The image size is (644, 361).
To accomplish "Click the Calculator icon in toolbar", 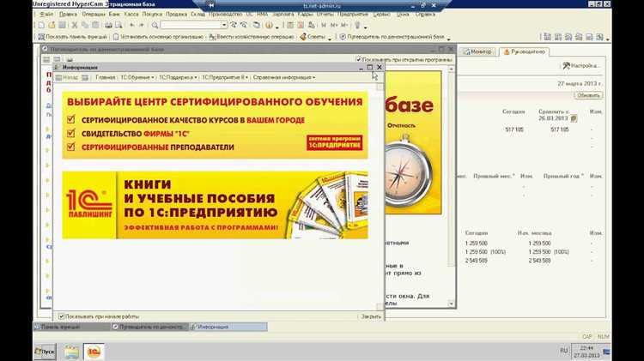I will click(290, 25).
